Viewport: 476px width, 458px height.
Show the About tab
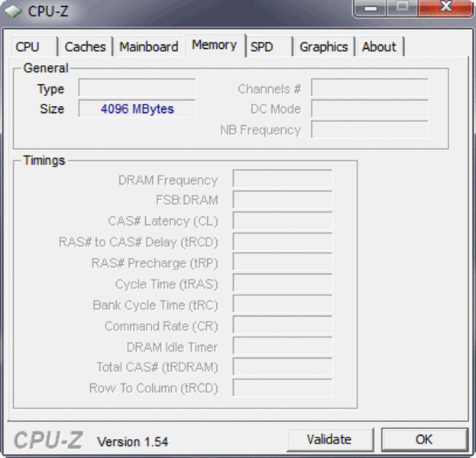pos(380,47)
